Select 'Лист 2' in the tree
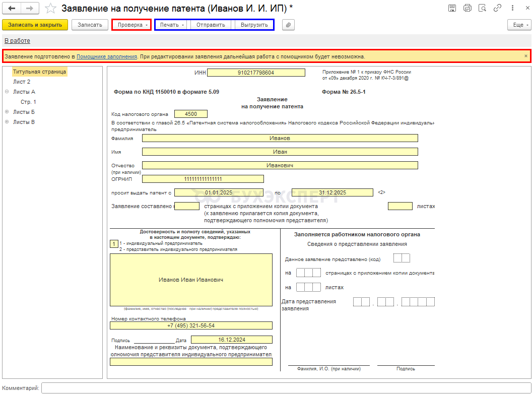Image resolution: width=532 pixels, height=394 pixels. coord(22,82)
